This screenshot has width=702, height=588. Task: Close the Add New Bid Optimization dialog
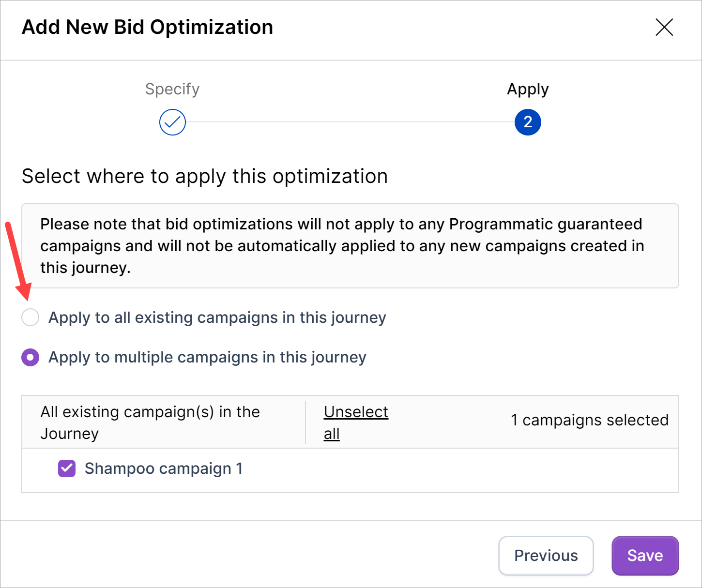click(664, 28)
